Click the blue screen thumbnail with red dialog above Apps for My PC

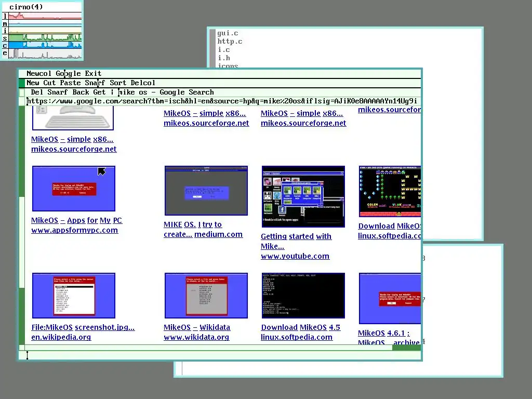74,189
